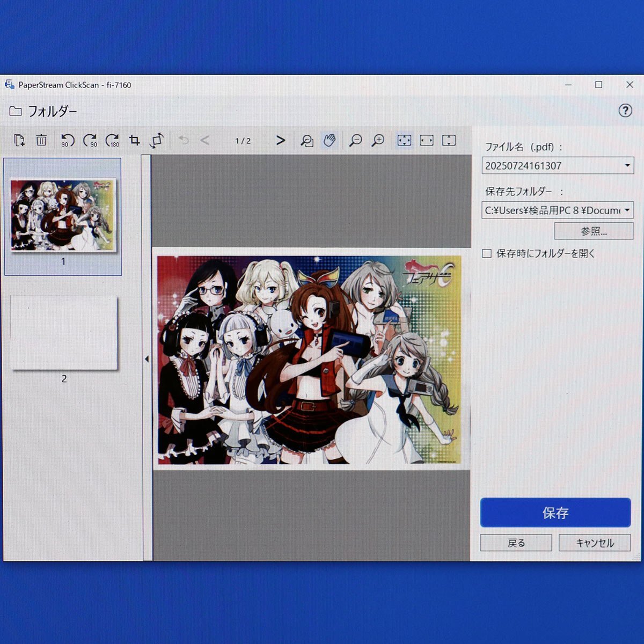Click the フォルダー heading text

click(53, 112)
